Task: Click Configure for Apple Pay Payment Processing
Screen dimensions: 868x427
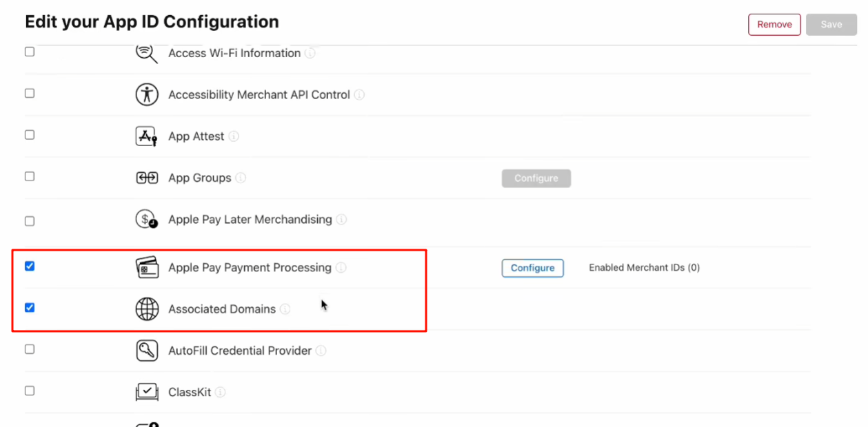Action: tap(532, 268)
